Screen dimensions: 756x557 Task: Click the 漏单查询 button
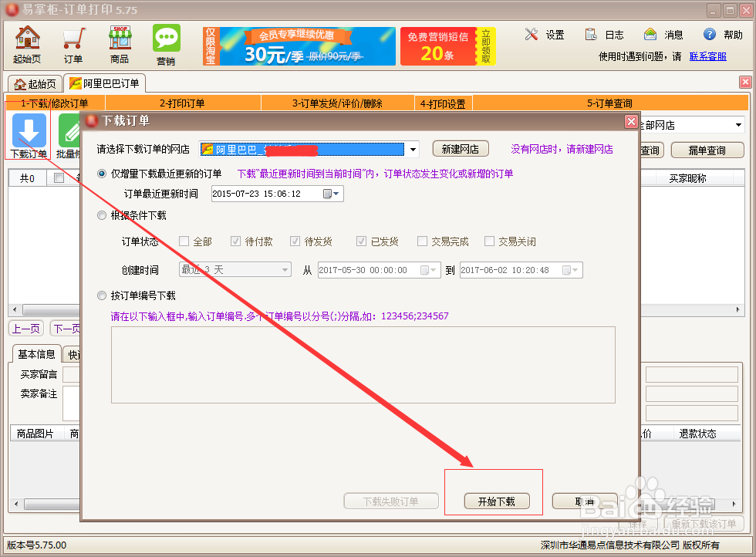click(707, 150)
